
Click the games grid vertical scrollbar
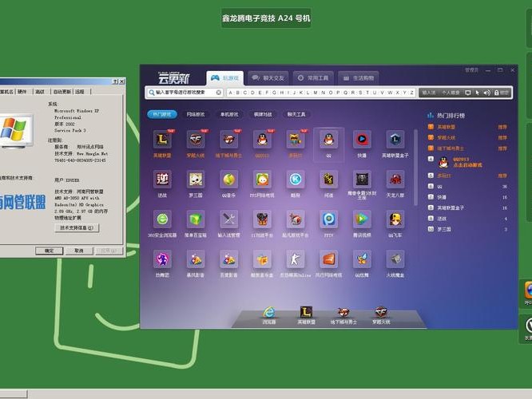(x=415, y=167)
